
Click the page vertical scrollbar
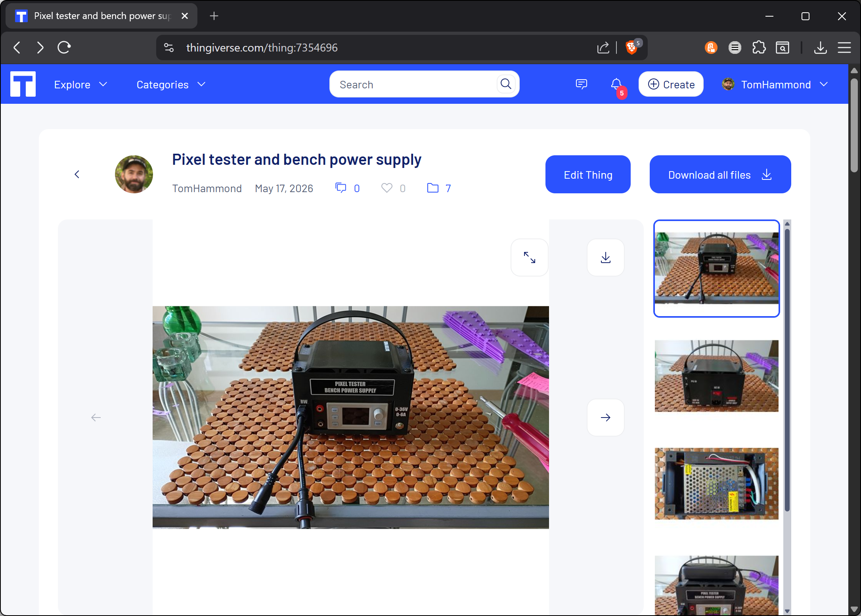(x=854, y=125)
